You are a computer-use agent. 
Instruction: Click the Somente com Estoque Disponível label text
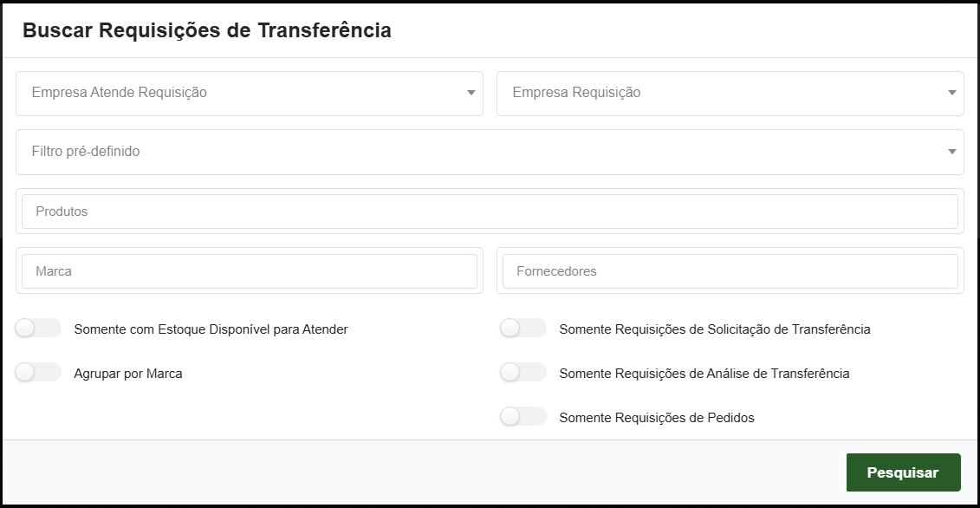point(211,329)
